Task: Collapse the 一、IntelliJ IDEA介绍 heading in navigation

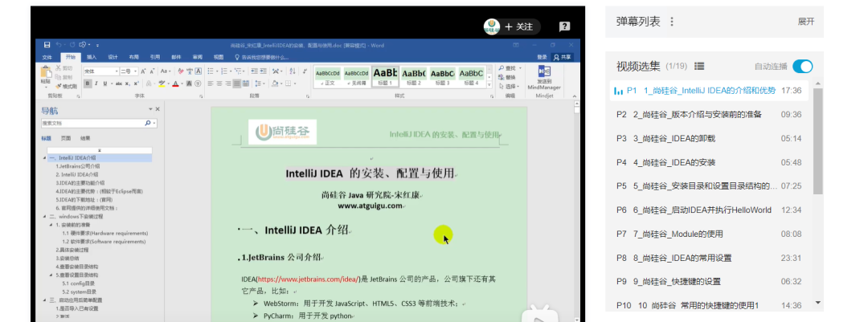Action: pyautogui.click(x=45, y=158)
